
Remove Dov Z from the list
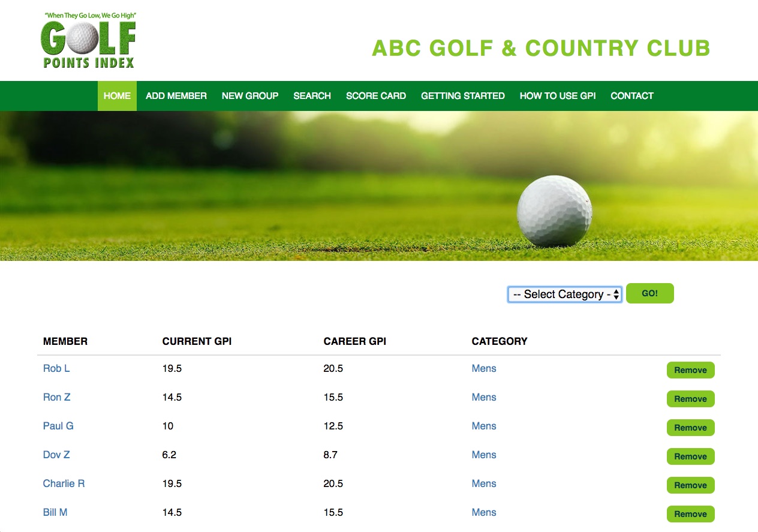tap(690, 456)
